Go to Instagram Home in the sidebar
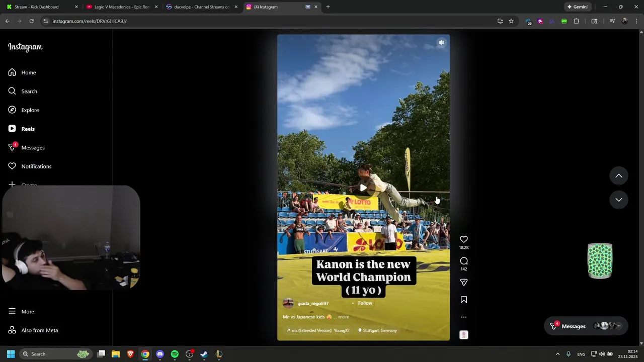 coord(22,72)
